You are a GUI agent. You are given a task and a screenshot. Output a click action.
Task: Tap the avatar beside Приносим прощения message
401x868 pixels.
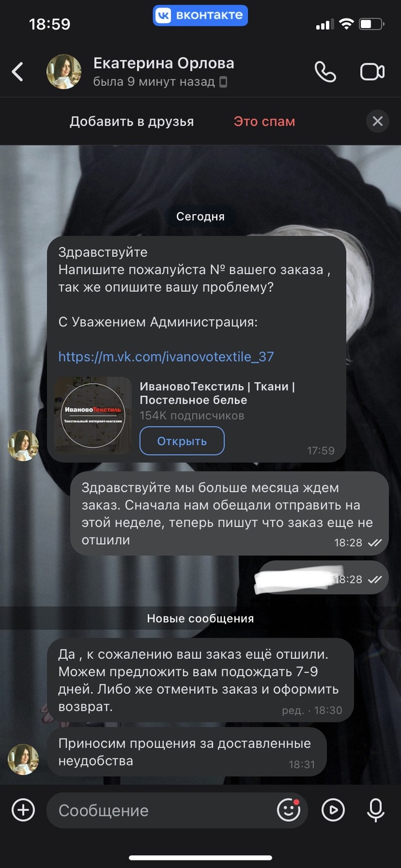click(x=23, y=760)
